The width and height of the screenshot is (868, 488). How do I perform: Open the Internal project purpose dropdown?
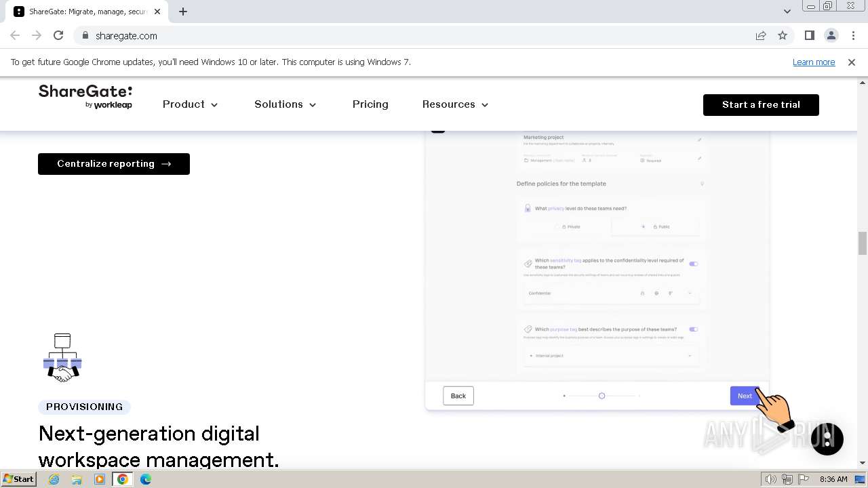pyautogui.click(x=610, y=356)
